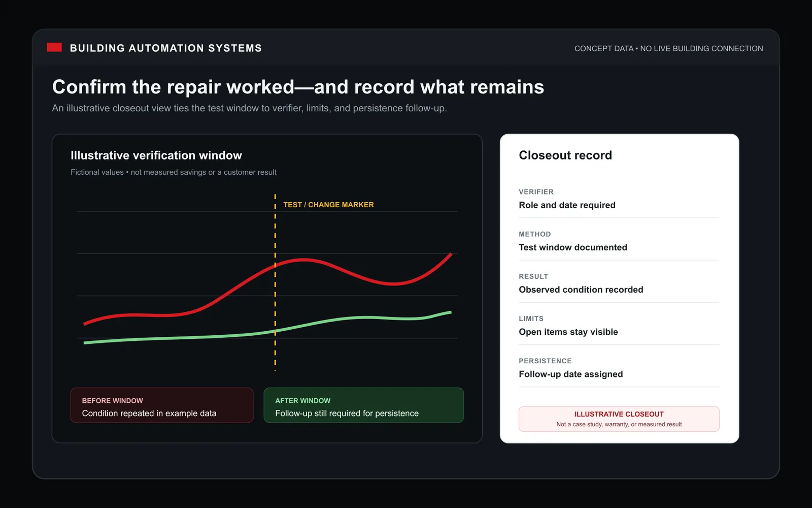
Task: Click the 'Confirm the repair worked' headline
Action: click(298, 87)
